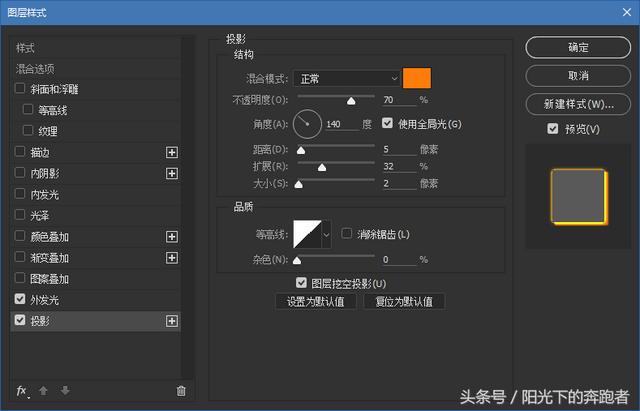The image size is (640, 411).
Task: Open 光泽 settings from its label
Action: pyautogui.click(x=40, y=215)
